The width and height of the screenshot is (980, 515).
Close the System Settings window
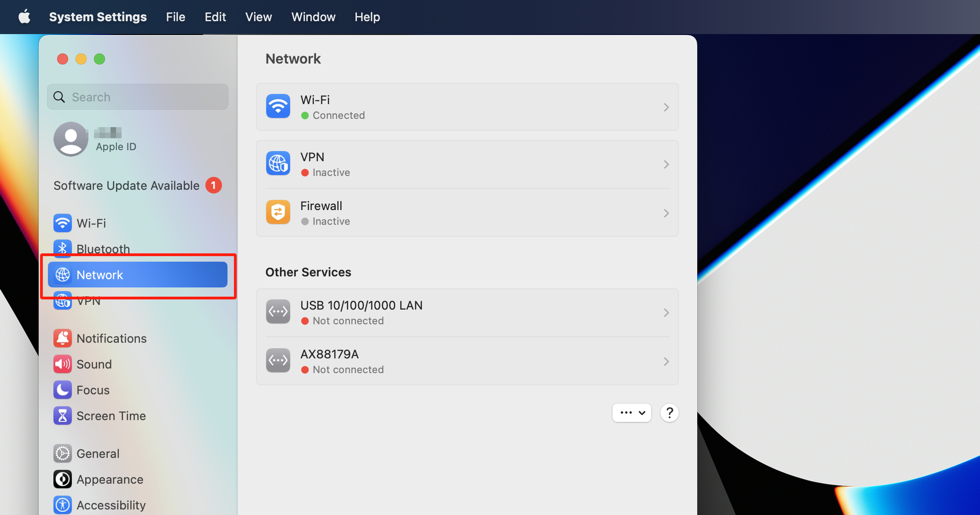point(63,59)
